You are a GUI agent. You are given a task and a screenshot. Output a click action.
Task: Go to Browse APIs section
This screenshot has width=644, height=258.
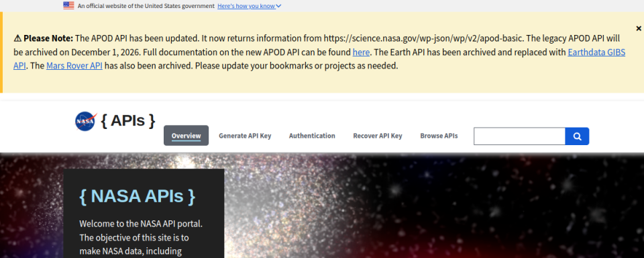pyautogui.click(x=439, y=136)
